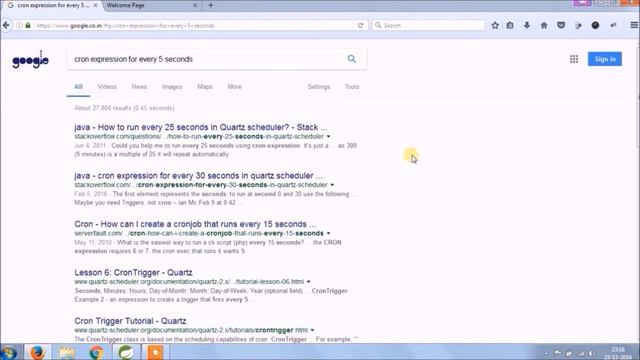Open File Explorer from the taskbar
Image resolution: width=640 pixels, height=360 pixels.
click(67, 352)
